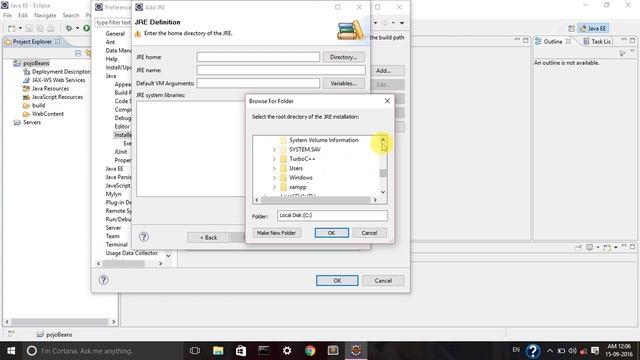Select the WebContent folder
The width and height of the screenshot is (640, 360).
coord(48,114)
